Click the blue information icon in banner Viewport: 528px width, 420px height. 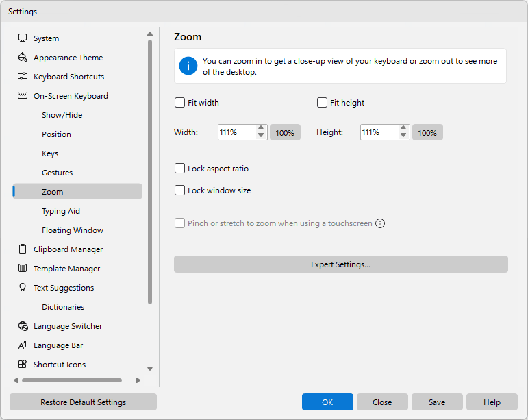tap(188, 66)
